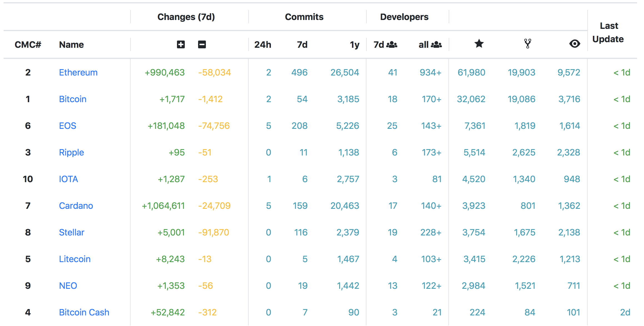
Task: Click Cardano forks 801
Action: [x=528, y=206]
